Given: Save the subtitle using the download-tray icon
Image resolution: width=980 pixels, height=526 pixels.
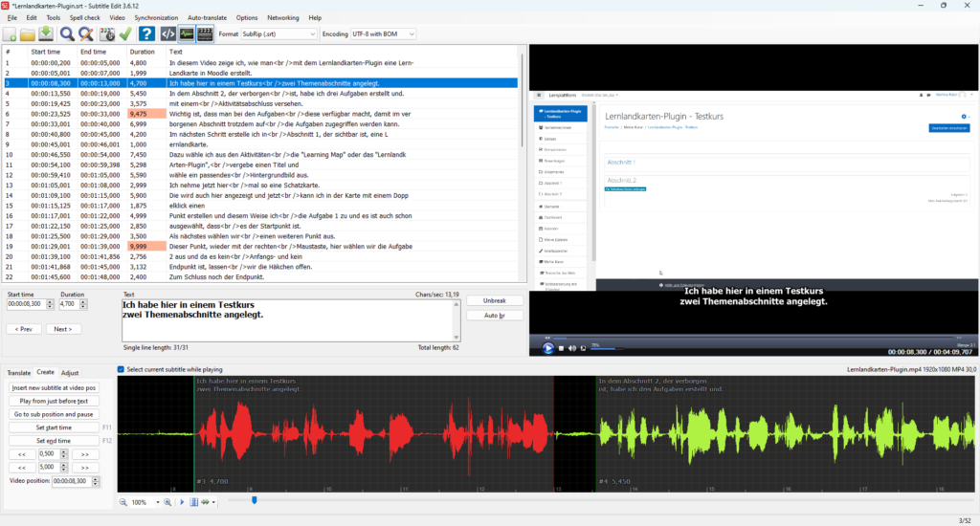Looking at the screenshot, I should [46, 34].
